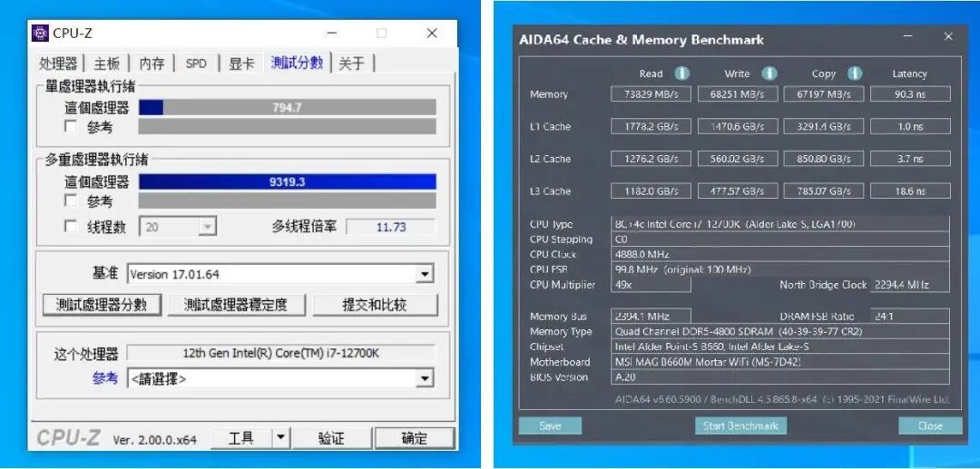Click Start Benchmark in AIDA64
This screenshot has width=980, height=469.
tap(740, 425)
